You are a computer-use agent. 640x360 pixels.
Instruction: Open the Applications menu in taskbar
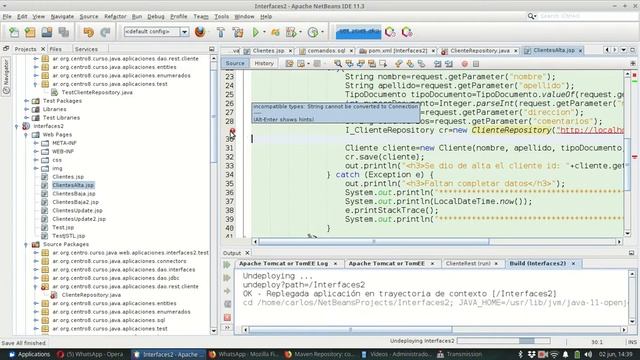pyautogui.click(x=29, y=354)
